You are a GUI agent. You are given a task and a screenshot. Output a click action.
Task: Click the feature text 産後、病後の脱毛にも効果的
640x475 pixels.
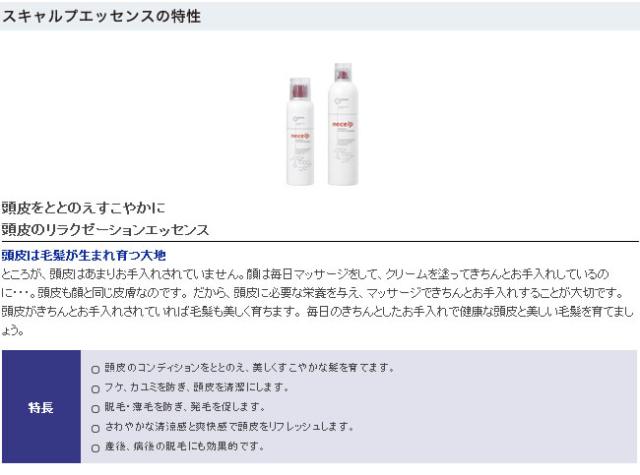click(184, 446)
